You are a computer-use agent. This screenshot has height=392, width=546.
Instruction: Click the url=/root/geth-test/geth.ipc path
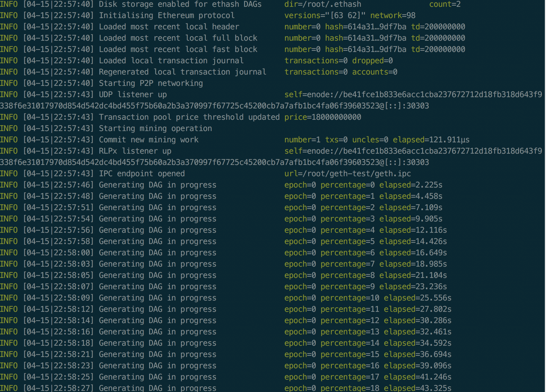tap(348, 174)
